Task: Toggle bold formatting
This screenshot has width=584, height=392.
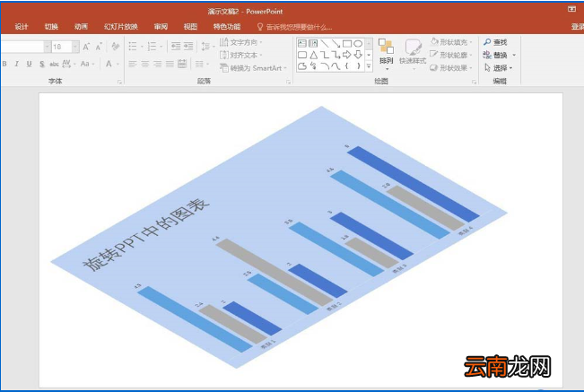Action: point(4,64)
